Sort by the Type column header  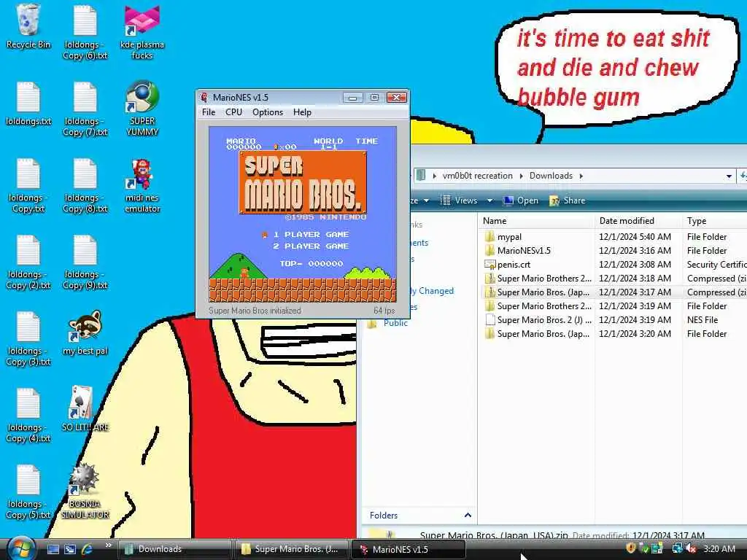point(715,221)
